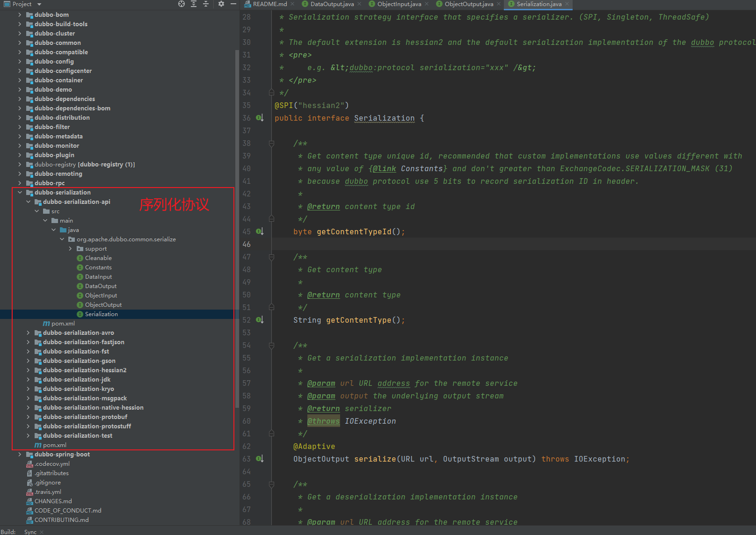Collapse the Javadoc fold at line 38
This screenshot has width=756, height=535.
[271, 144]
